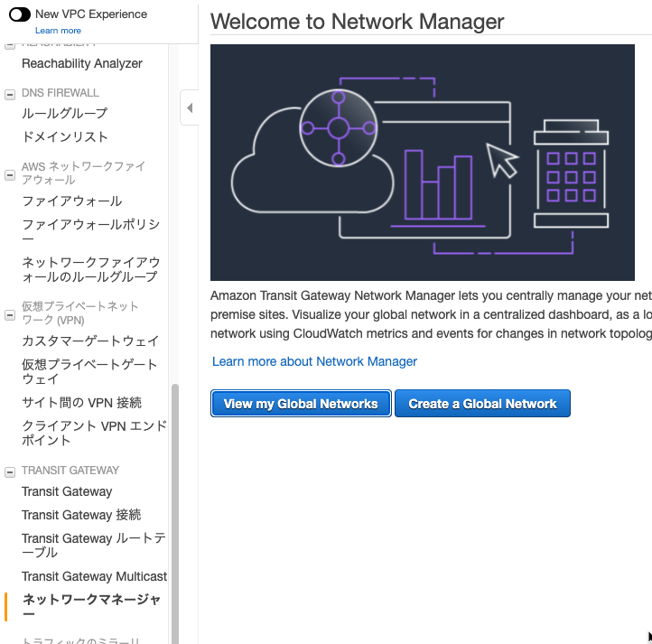Open Reachability Analyzer in sidebar

click(x=82, y=63)
